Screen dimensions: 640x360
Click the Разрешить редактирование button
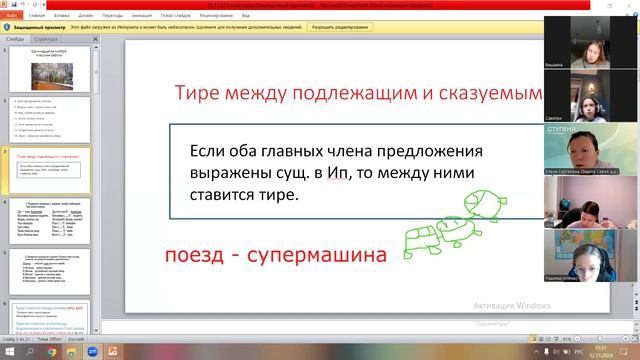tap(340, 27)
